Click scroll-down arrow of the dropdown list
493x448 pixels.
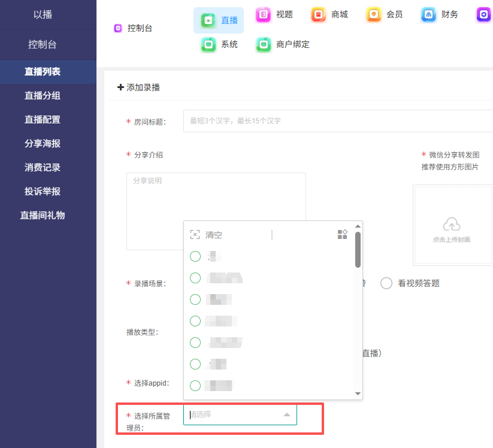coord(358,393)
